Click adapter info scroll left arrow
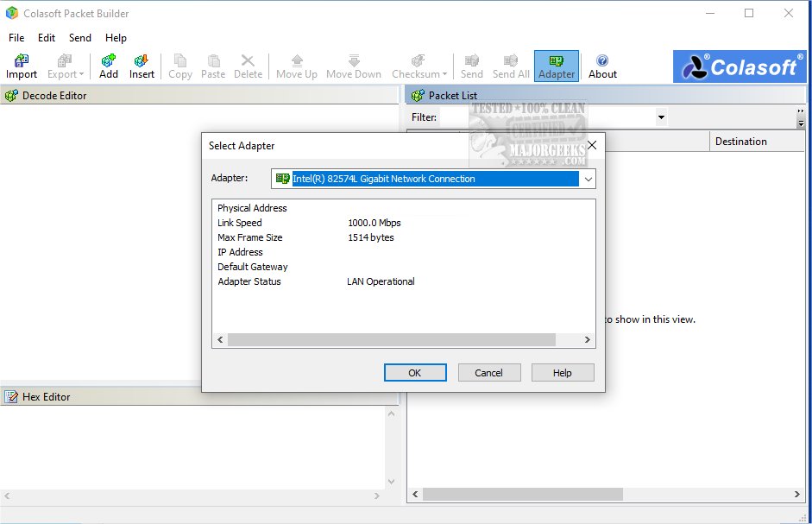The image size is (812, 524). pos(220,339)
